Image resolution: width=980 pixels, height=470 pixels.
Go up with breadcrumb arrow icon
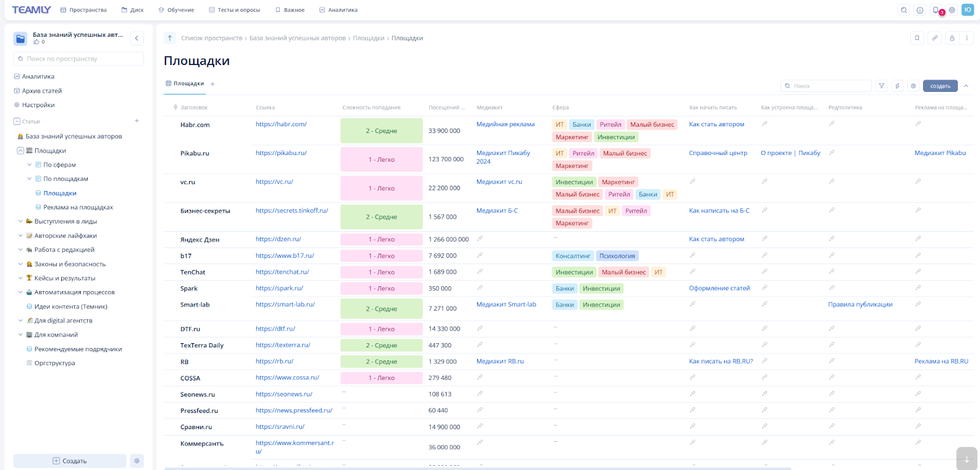tap(170, 38)
